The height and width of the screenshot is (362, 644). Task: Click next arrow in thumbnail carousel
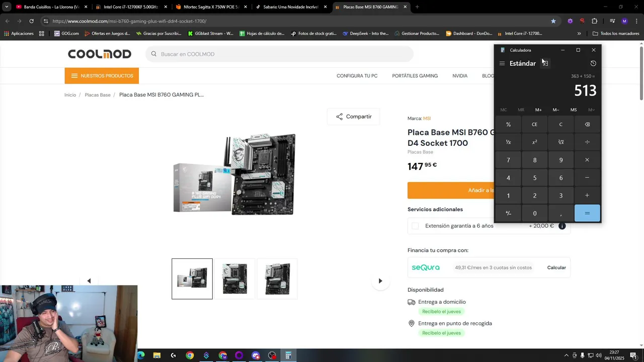[380, 281]
